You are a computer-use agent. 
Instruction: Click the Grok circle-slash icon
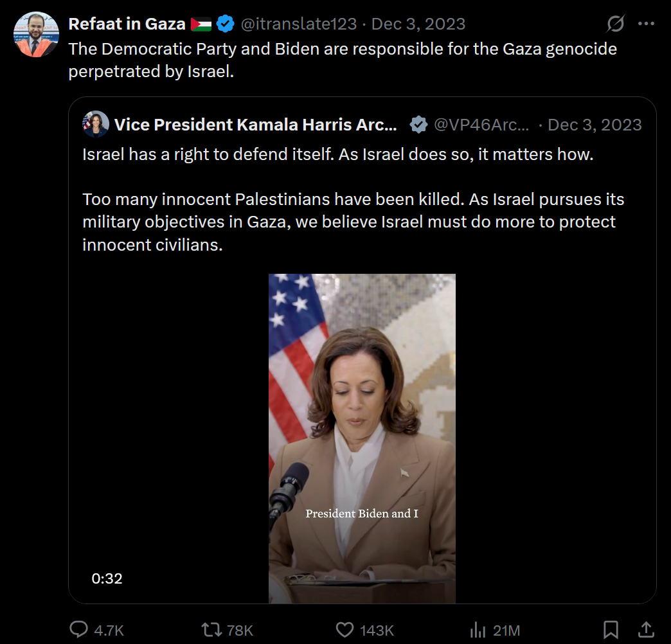coord(616,24)
